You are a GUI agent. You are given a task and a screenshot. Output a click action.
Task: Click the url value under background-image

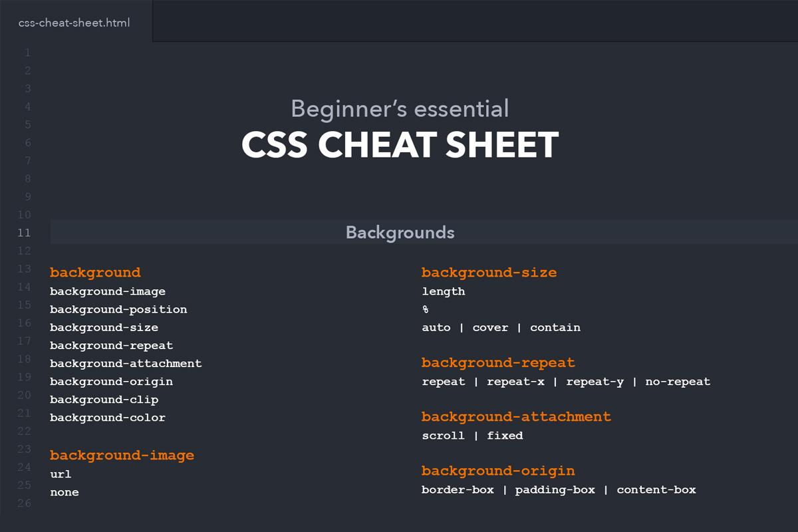61,474
